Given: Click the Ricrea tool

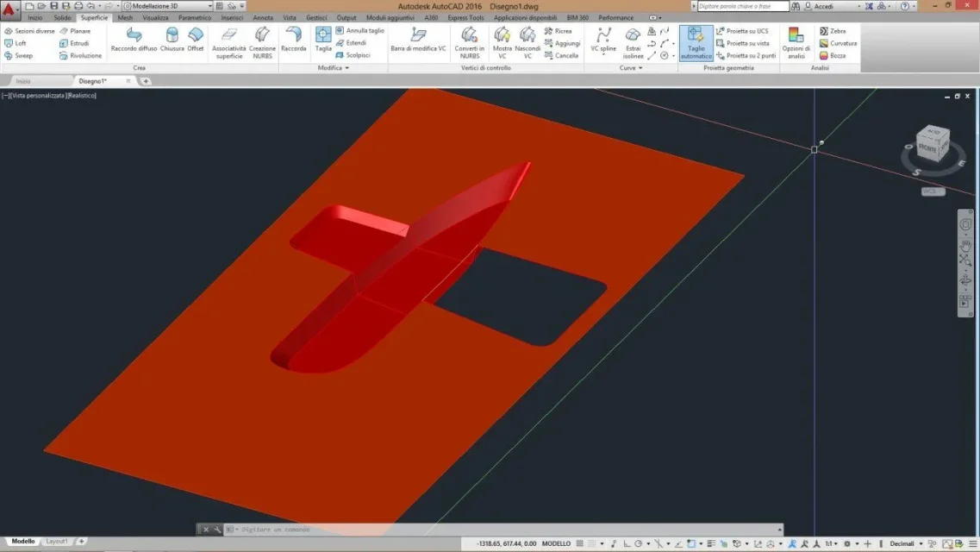Looking at the screenshot, I should coord(558,31).
